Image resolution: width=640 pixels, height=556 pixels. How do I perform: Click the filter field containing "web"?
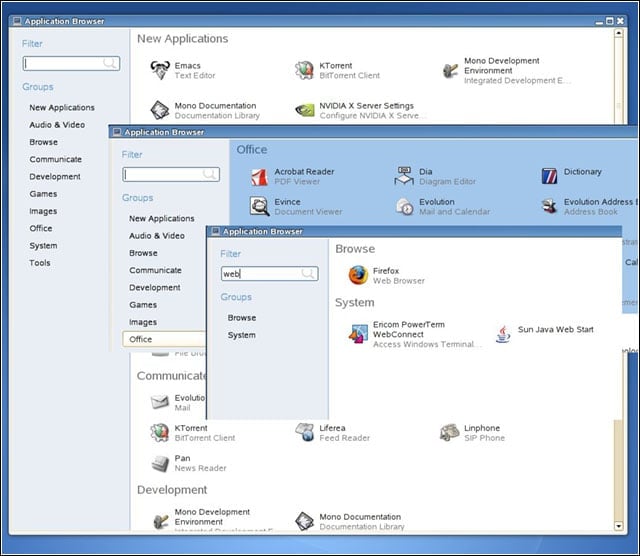click(x=269, y=274)
